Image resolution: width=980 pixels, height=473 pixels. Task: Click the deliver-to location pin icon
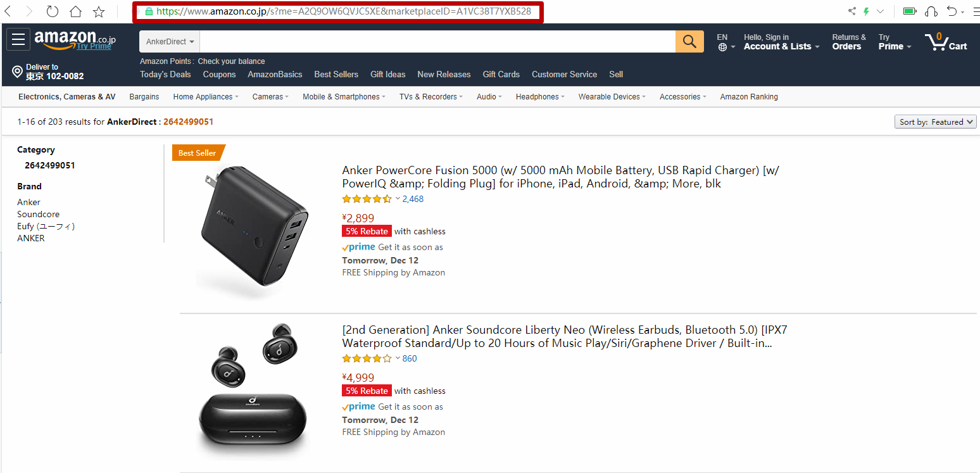18,72
